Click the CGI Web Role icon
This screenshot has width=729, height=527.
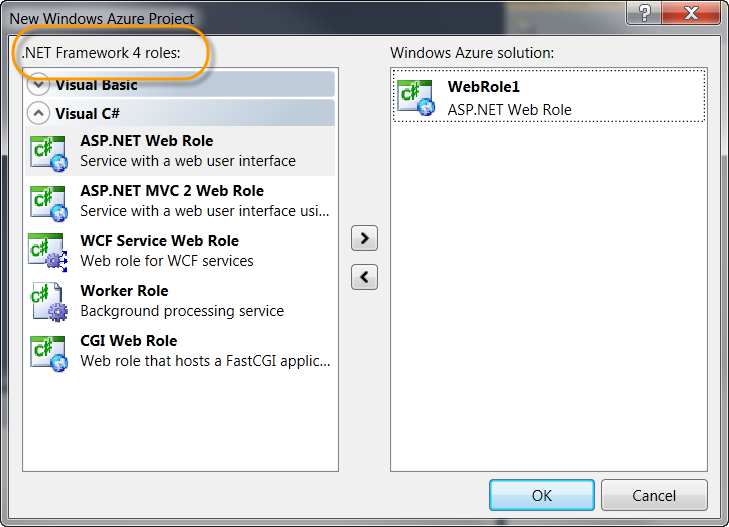point(49,354)
